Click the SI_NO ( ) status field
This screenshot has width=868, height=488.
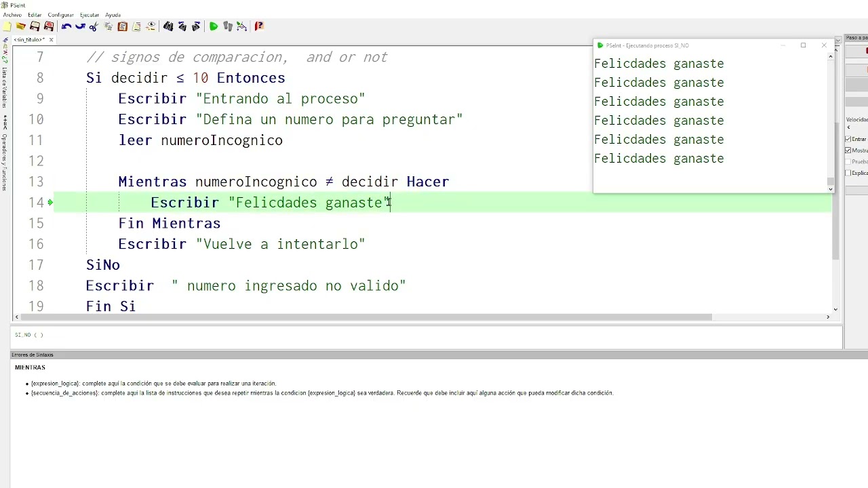[x=29, y=335]
